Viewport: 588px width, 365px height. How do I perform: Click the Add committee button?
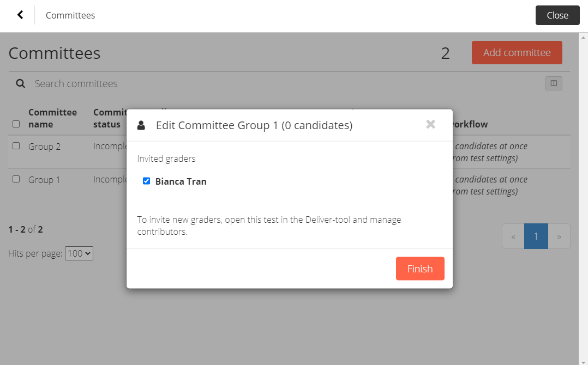(x=517, y=52)
